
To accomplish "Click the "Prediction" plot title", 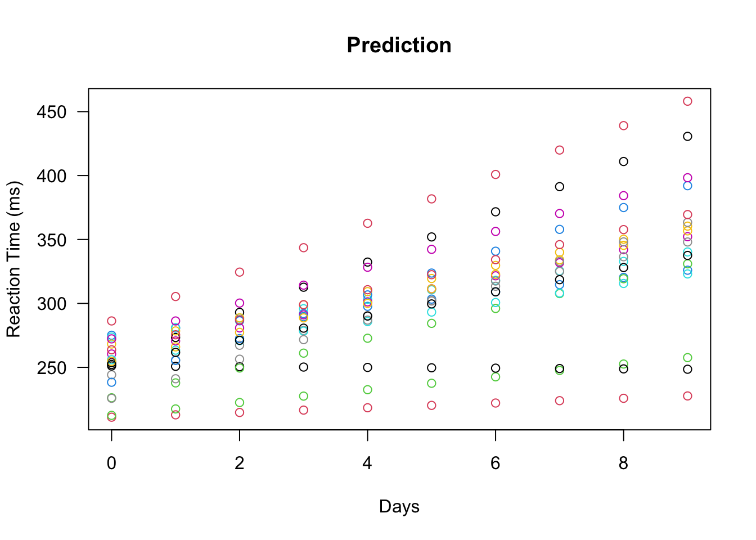I will [x=399, y=46].
